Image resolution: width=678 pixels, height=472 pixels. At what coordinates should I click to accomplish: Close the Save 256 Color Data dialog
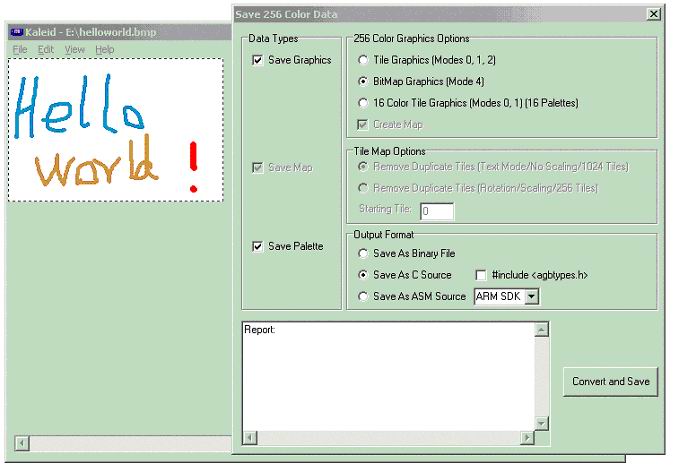coord(654,14)
